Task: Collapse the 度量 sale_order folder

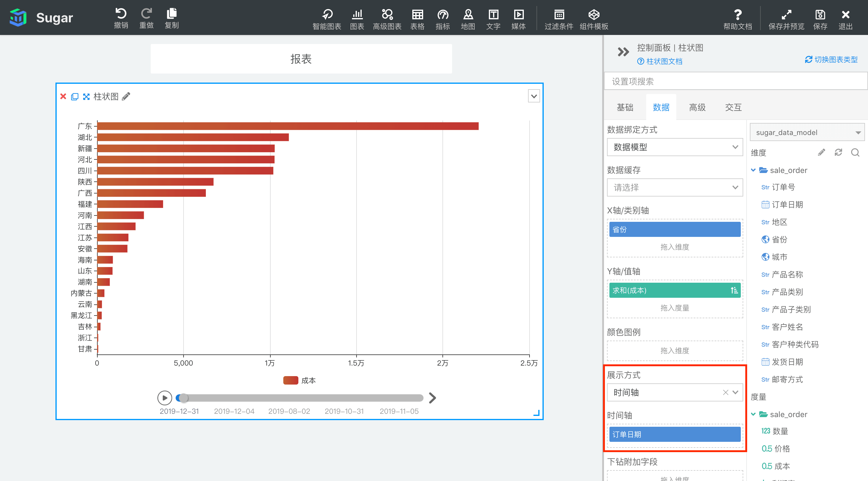Action: [753, 414]
